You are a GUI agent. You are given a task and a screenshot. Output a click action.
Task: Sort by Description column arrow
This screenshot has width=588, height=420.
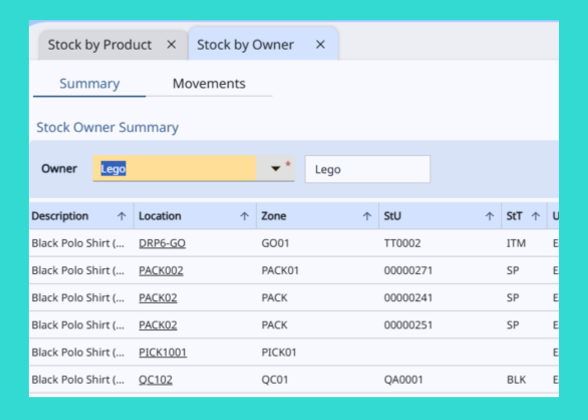(x=122, y=216)
